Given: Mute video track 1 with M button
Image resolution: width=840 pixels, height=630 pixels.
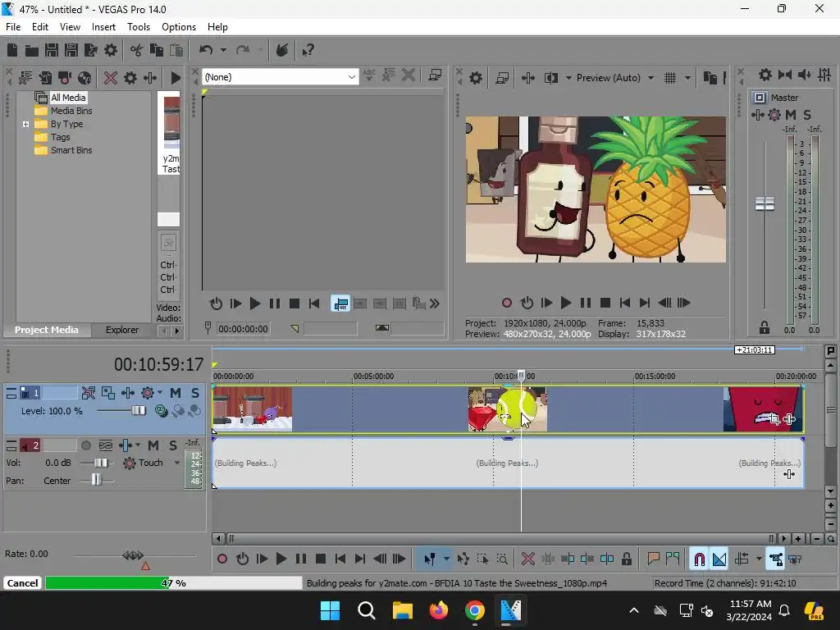Looking at the screenshot, I should point(176,393).
